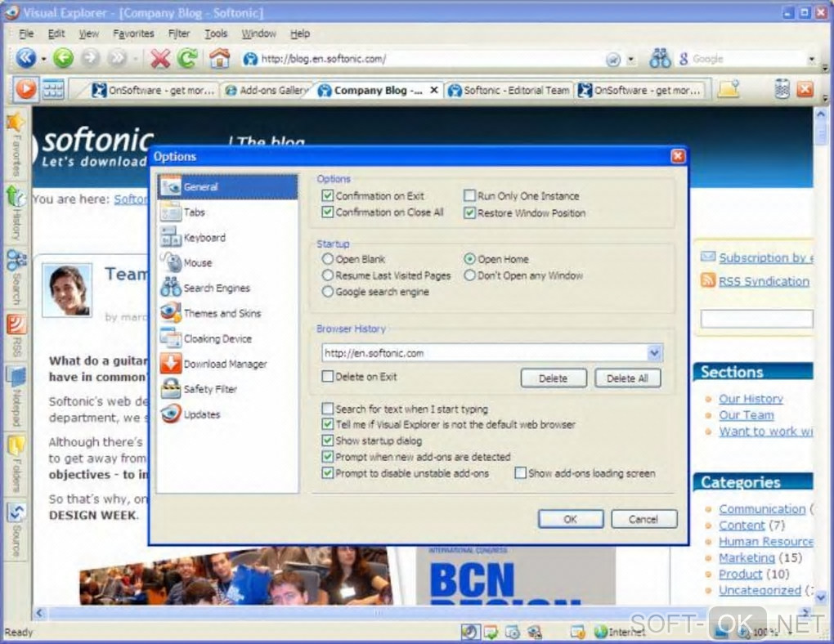Enable Delete on Exit checkbox

[328, 377]
